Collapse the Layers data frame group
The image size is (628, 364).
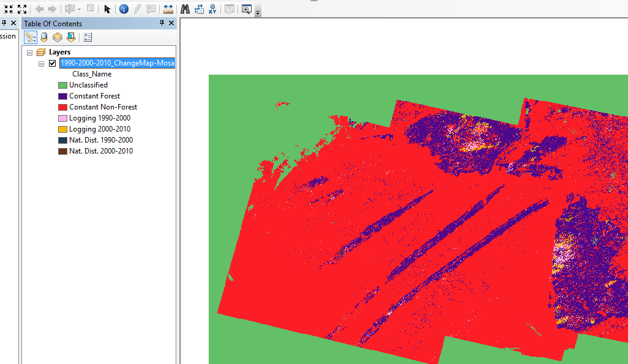[x=29, y=53]
